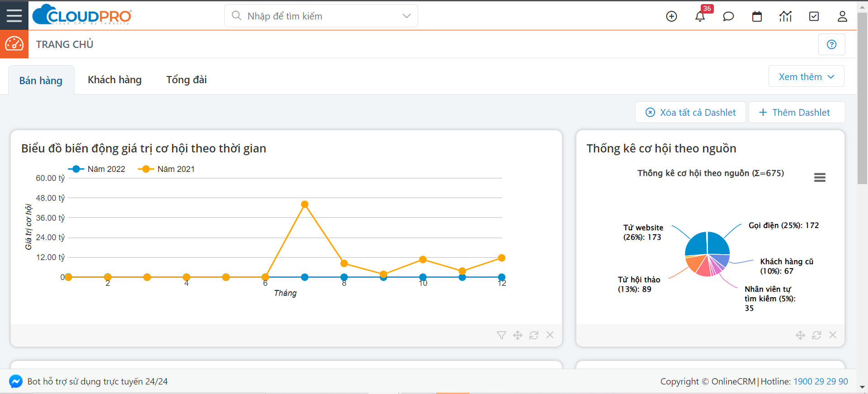Switch to Tổng đài tab
This screenshot has height=394, width=868.
point(186,80)
